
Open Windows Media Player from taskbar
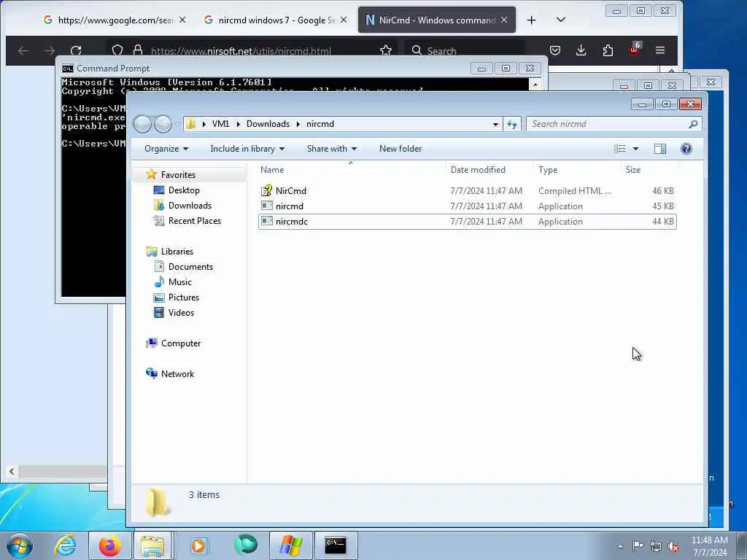(198, 545)
